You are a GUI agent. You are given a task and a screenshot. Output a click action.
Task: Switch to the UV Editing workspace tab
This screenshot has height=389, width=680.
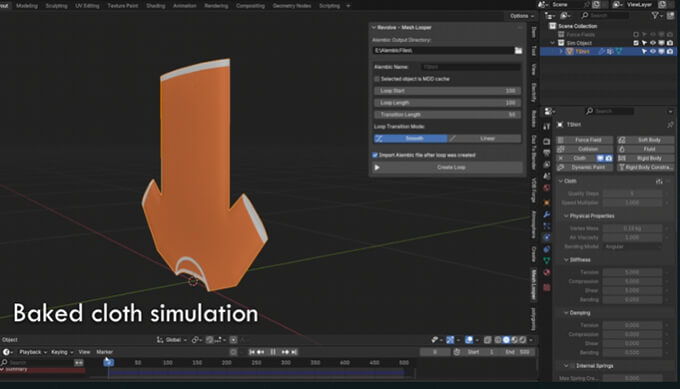(x=87, y=6)
